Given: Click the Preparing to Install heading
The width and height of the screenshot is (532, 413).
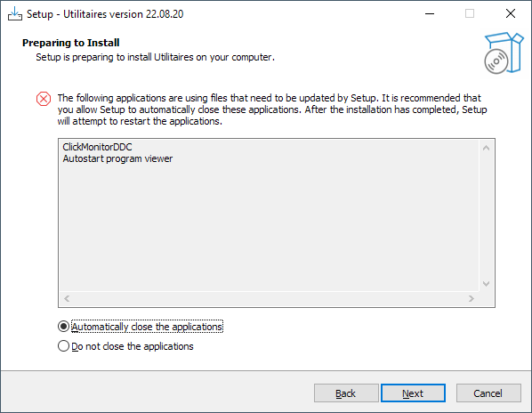Looking at the screenshot, I should click(x=71, y=43).
